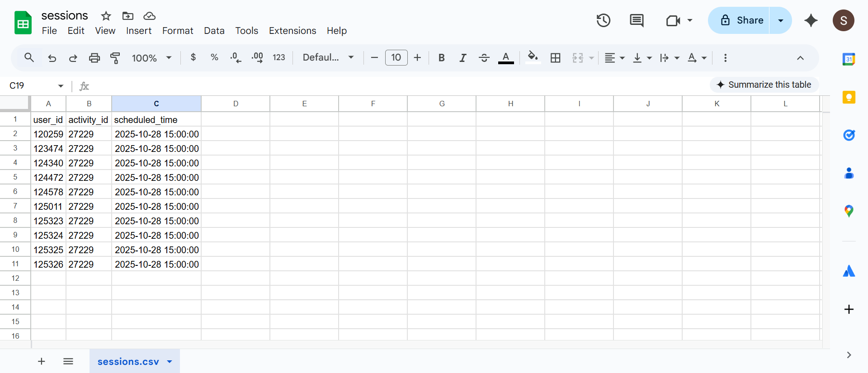868x373 pixels.
Task: Click the font size input field
Action: point(396,58)
